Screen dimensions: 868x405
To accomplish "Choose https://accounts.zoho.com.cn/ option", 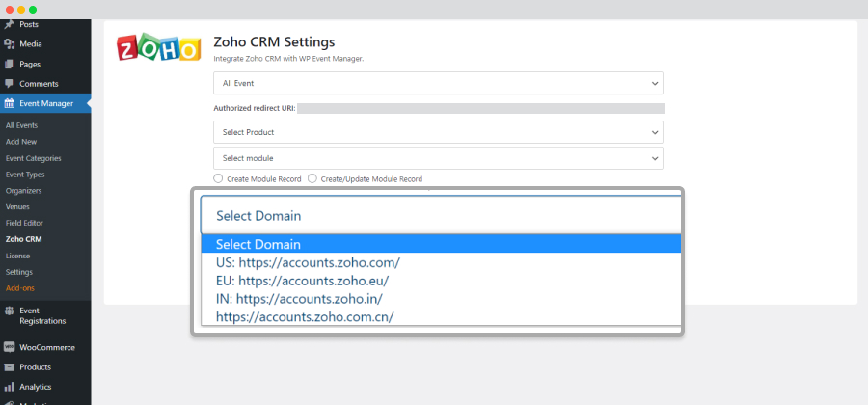I will coord(441,317).
